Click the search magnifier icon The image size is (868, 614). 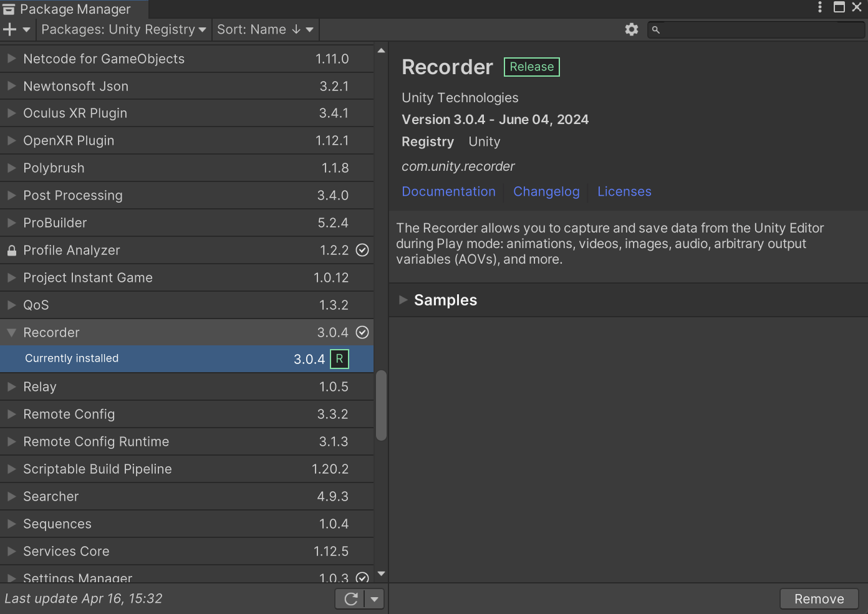click(x=656, y=29)
